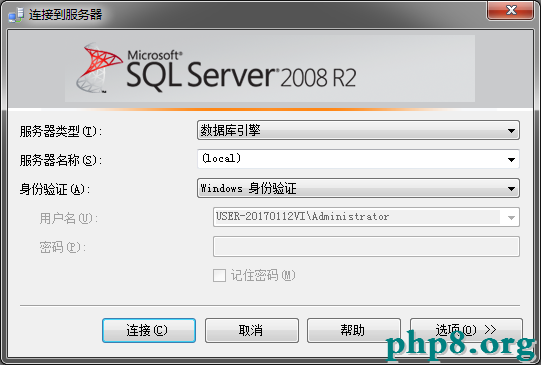Close the 连接到服务器 dialog
The image size is (541, 365).
click(511, 10)
